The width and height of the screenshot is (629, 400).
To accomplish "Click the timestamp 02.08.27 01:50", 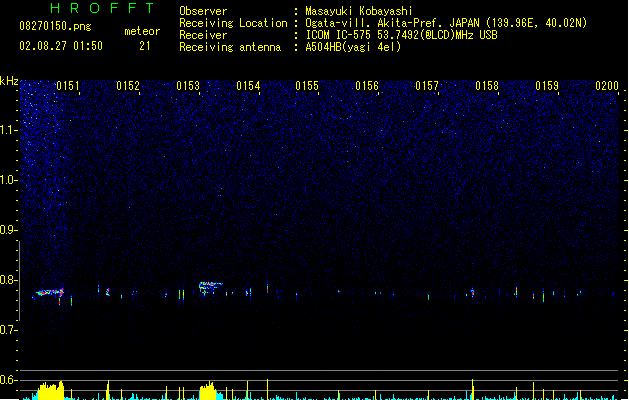I will [x=61, y=46].
